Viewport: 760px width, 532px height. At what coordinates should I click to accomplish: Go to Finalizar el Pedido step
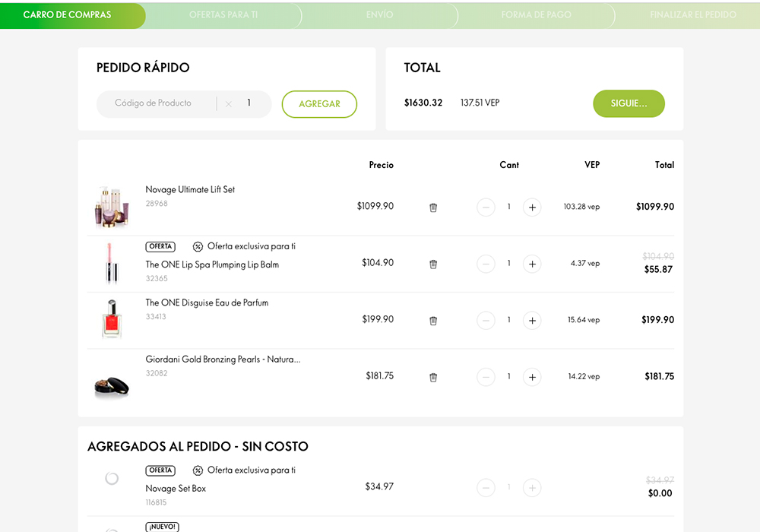pos(692,15)
